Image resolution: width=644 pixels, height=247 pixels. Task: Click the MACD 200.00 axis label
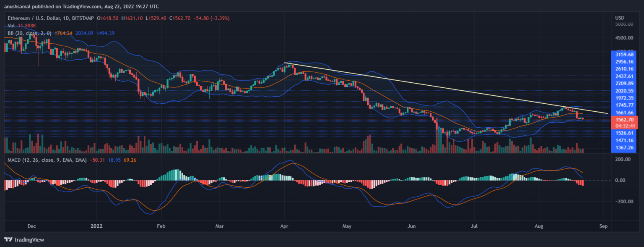(623, 159)
